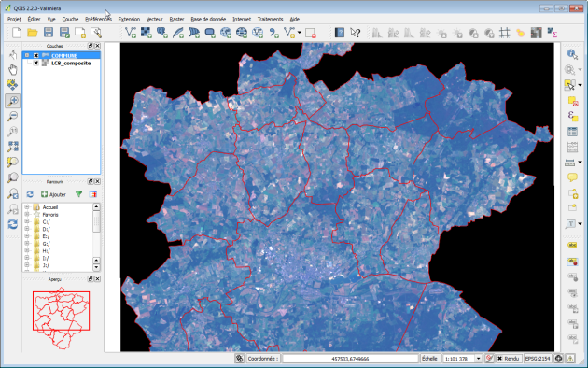588x368 pixels.
Task: Expand the C:/ drive node
Action: tap(27, 221)
